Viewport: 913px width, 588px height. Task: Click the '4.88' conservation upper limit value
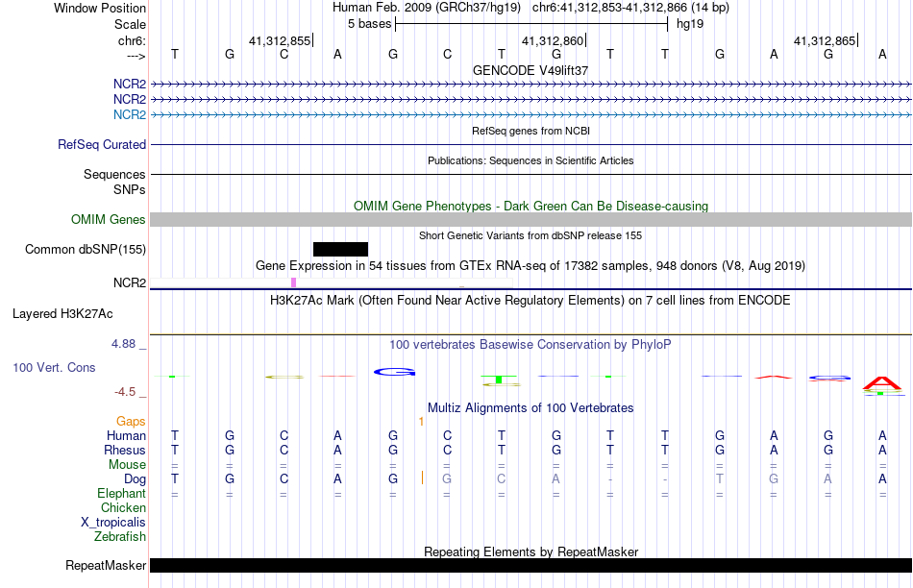pos(123,344)
